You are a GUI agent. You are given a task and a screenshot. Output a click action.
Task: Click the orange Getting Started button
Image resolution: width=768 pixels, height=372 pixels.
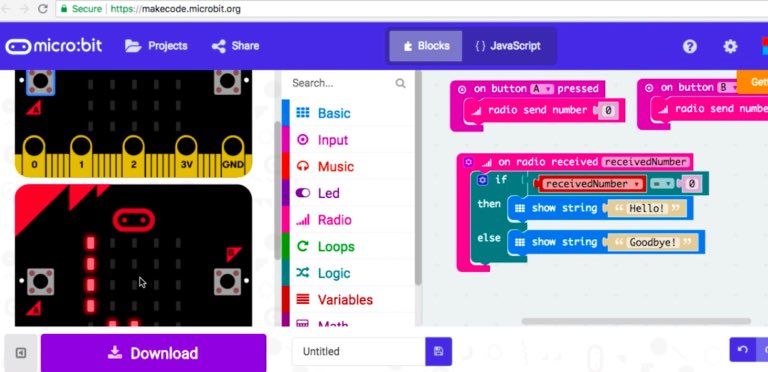(752, 82)
